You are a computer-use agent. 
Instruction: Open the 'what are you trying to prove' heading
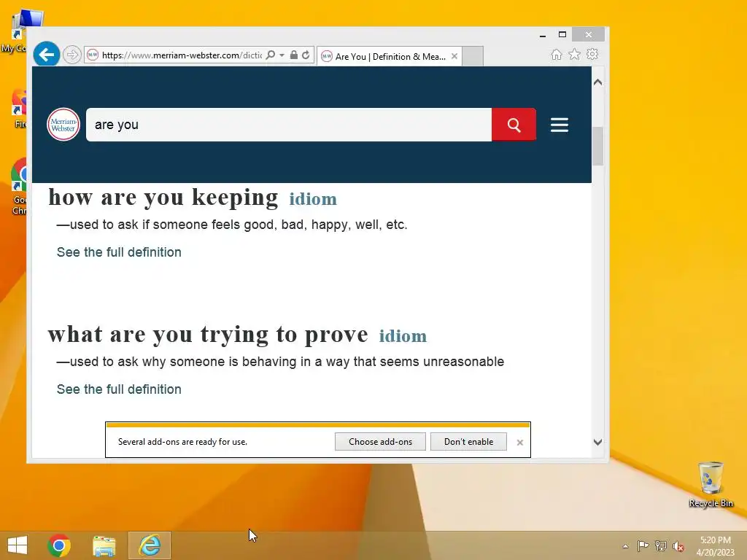click(208, 334)
